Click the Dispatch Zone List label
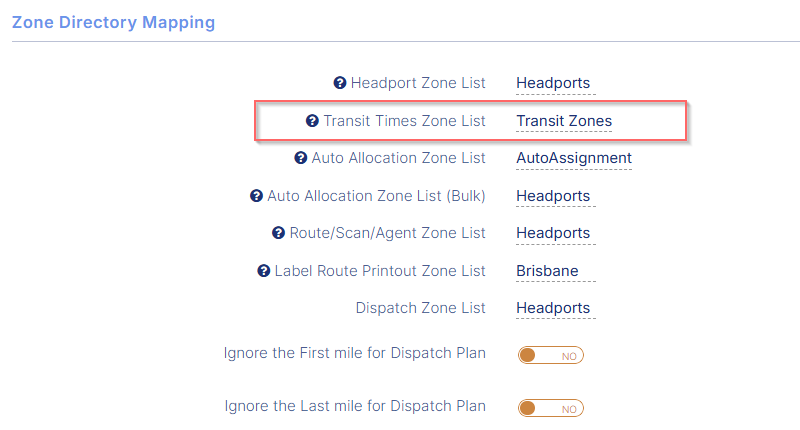The image size is (800, 430). [421, 308]
